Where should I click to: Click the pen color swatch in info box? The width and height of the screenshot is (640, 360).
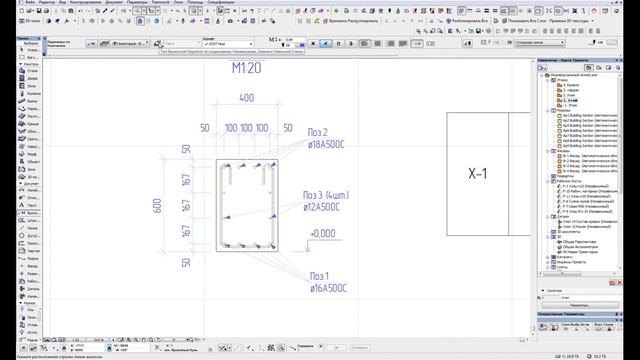click(302, 45)
